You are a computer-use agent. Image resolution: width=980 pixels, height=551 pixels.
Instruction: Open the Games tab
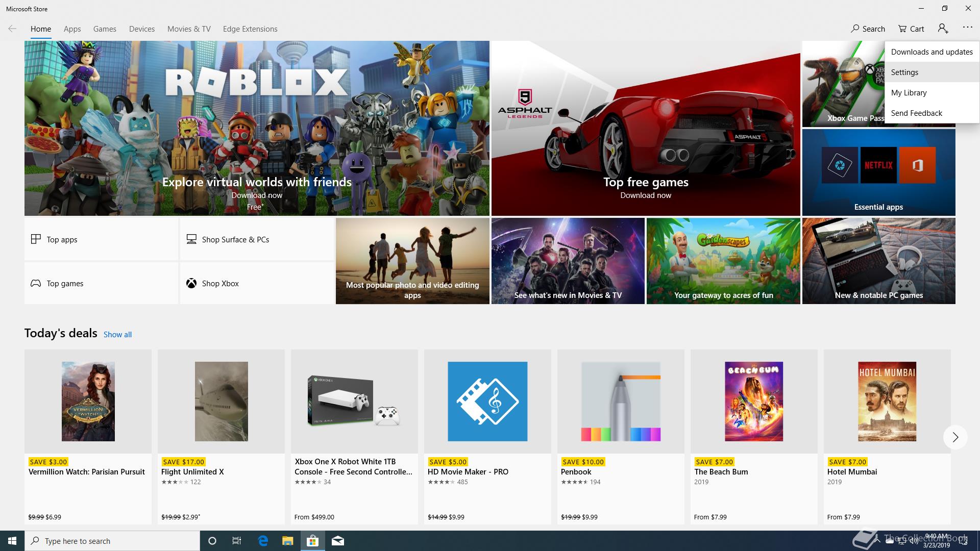click(x=105, y=29)
